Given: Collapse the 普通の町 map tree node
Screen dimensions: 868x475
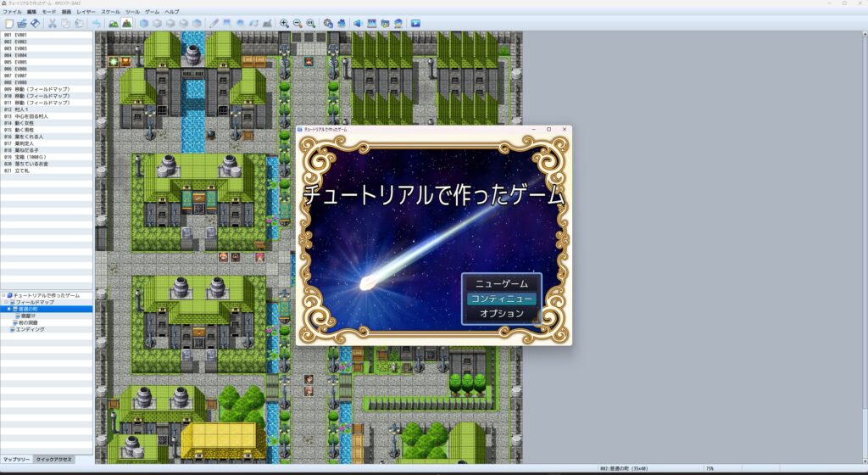Looking at the screenshot, I should coord(10,309).
